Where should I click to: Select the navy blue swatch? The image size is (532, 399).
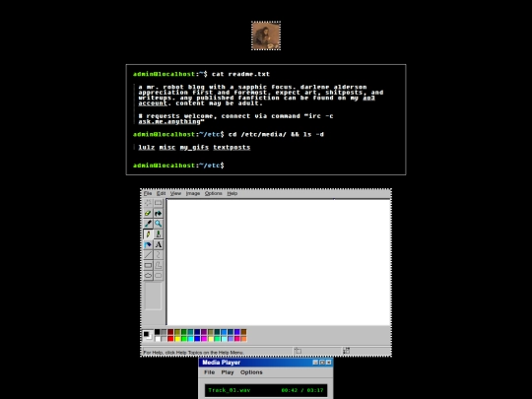(197, 332)
